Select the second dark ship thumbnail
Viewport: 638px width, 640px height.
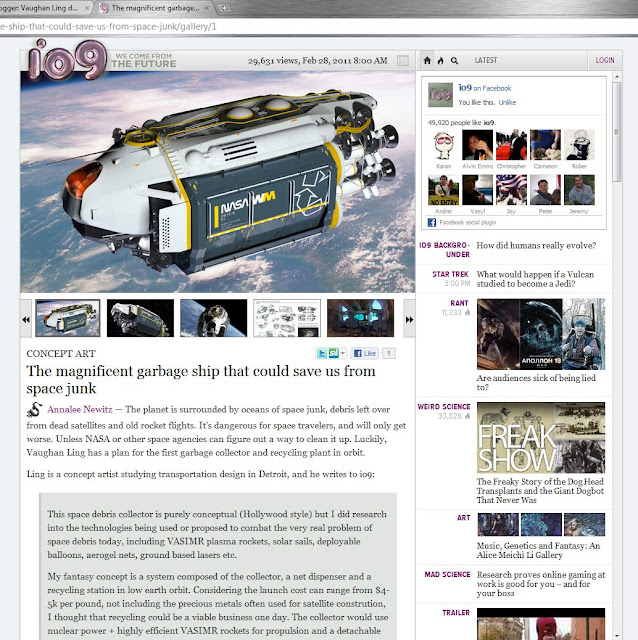140,318
